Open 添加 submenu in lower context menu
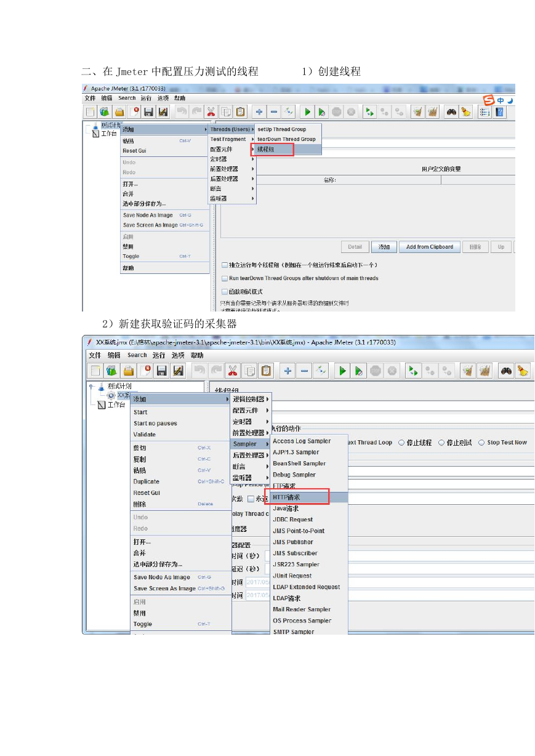535x756 pixels. [180, 399]
